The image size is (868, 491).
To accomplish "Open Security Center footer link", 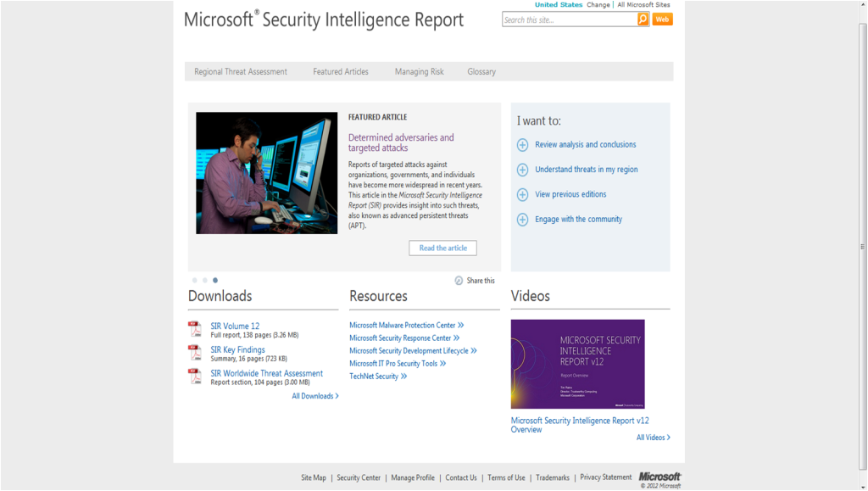I will (x=359, y=477).
